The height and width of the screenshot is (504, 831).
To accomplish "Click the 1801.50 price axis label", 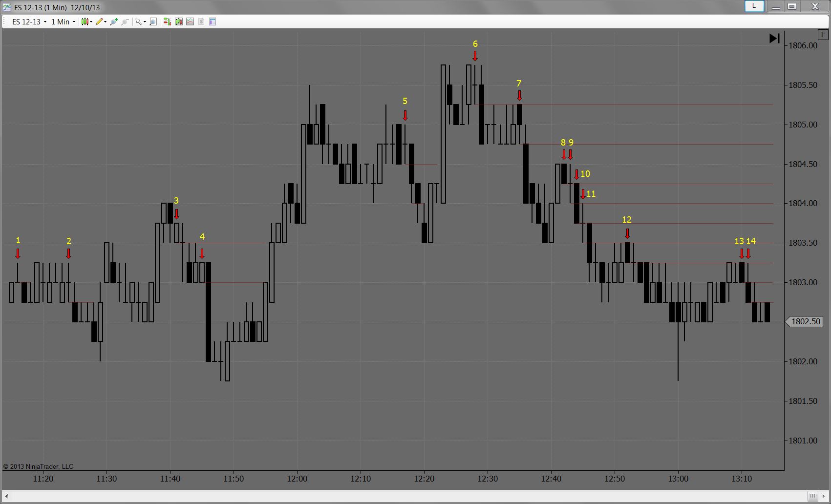I will [x=803, y=401].
